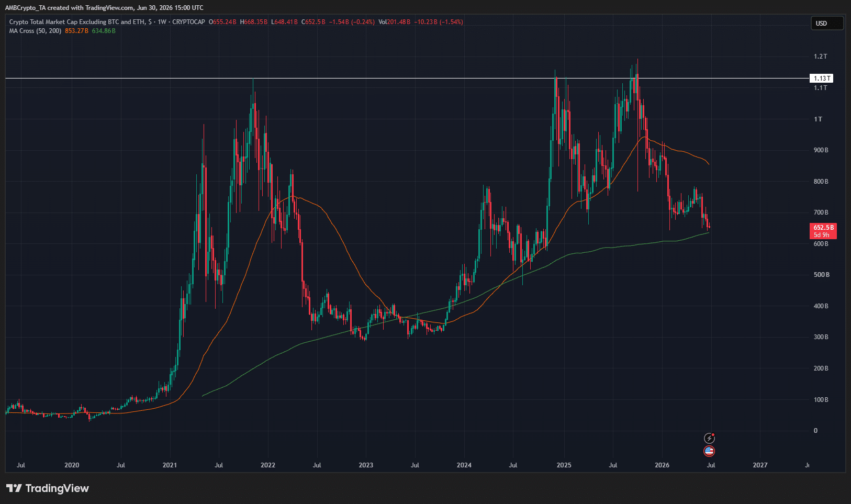Open the USD currency selector

[x=827, y=23]
